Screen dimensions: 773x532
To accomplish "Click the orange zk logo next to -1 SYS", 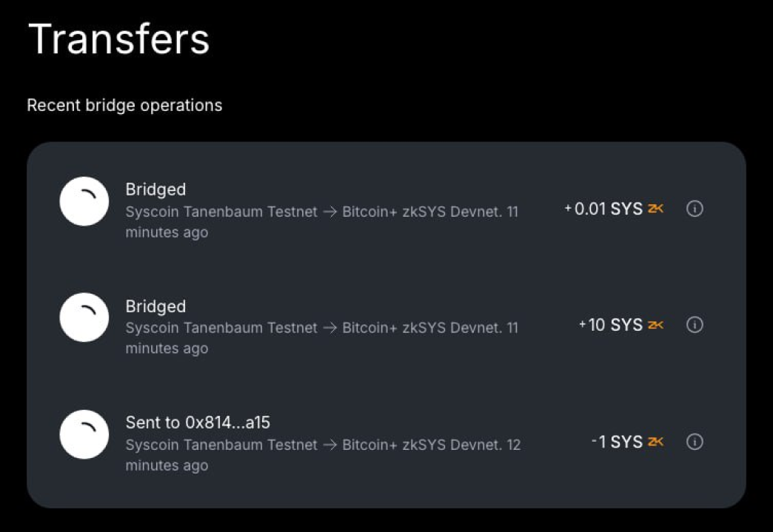I will [x=655, y=442].
